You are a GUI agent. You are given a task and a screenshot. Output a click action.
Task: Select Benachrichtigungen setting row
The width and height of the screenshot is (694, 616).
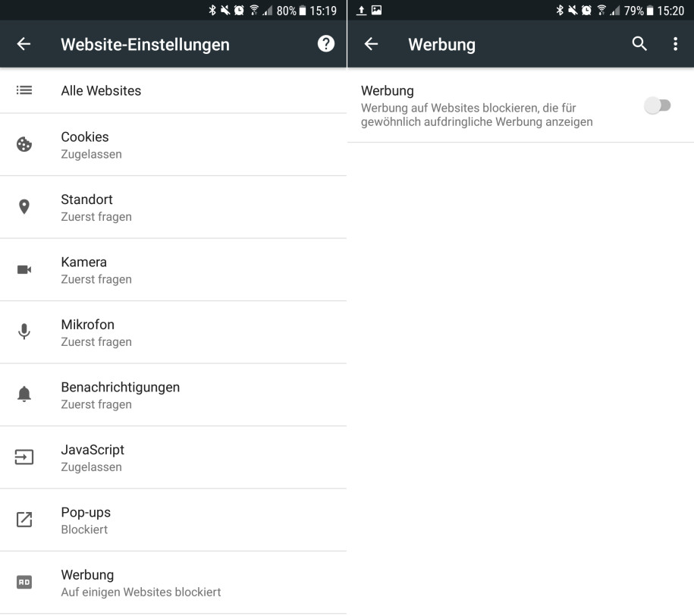click(x=173, y=395)
